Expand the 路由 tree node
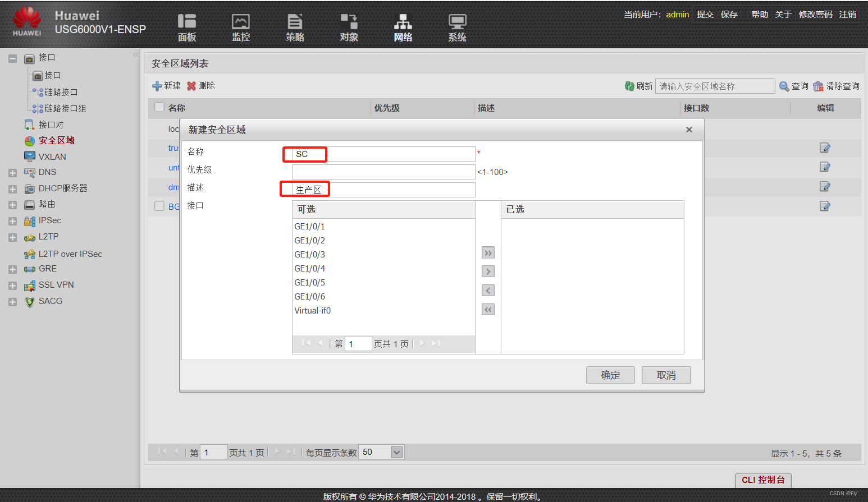This screenshot has height=502, width=868. (12, 205)
